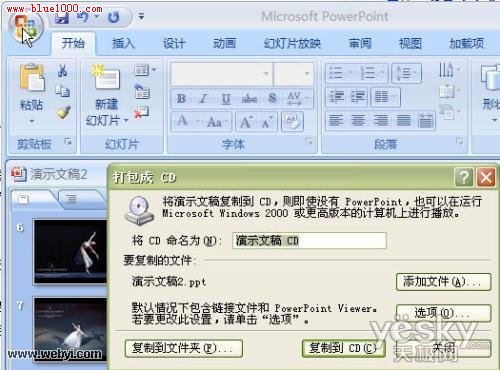Screen dimensions: 500x370
Task: Apply a bulleted list
Action: [340, 73]
